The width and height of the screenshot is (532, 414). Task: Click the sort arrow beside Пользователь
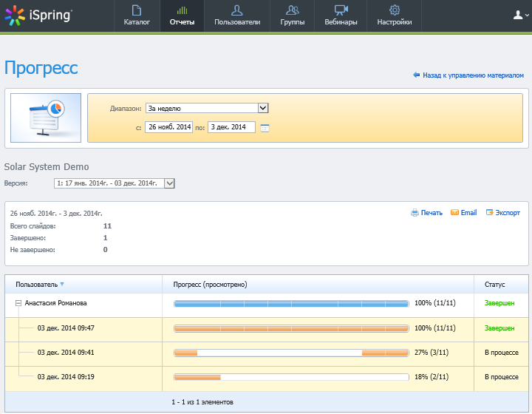point(62,284)
